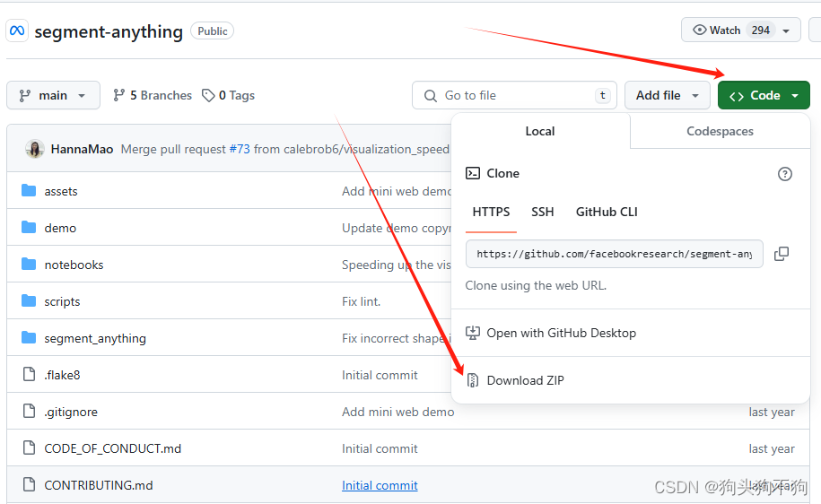The image size is (821, 504).
Task: Click the 'Merge pull request' commit message
Action: click(x=173, y=149)
